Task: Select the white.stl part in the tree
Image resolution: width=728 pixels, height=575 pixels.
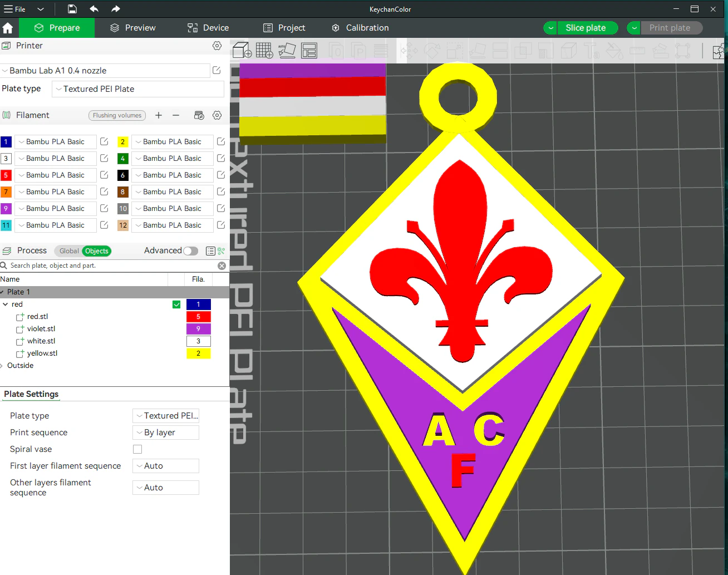Action: 41,341
